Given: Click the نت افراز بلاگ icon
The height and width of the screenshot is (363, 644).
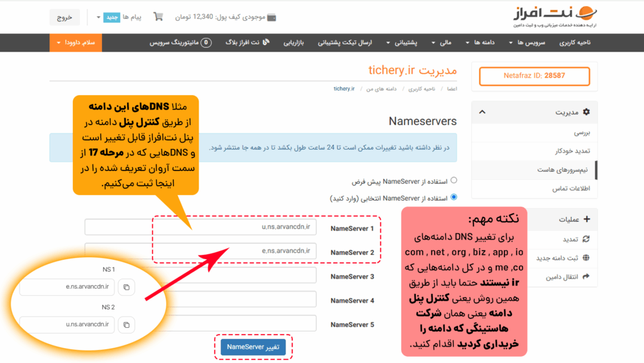Looking at the screenshot, I should click(266, 42).
